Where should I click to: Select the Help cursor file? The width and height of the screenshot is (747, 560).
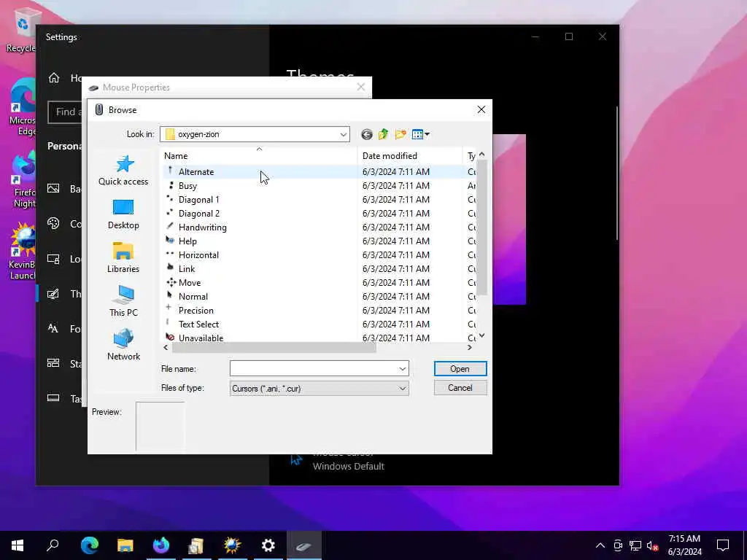tap(260, 241)
